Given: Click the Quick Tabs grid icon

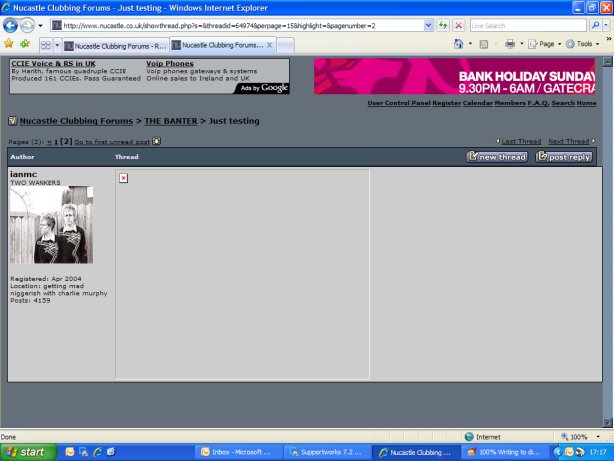Looking at the screenshot, I should click(x=46, y=45).
